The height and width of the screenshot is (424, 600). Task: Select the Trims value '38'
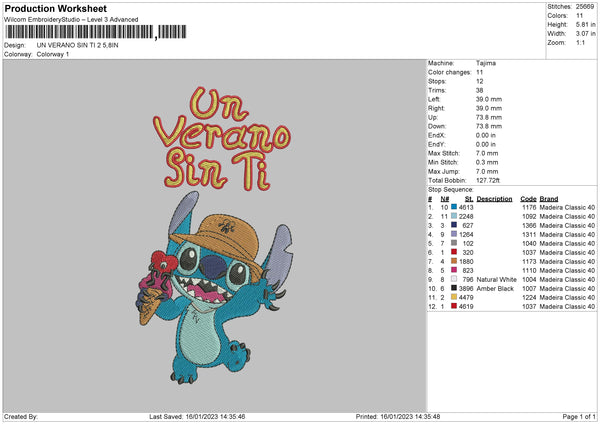coord(480,90)
